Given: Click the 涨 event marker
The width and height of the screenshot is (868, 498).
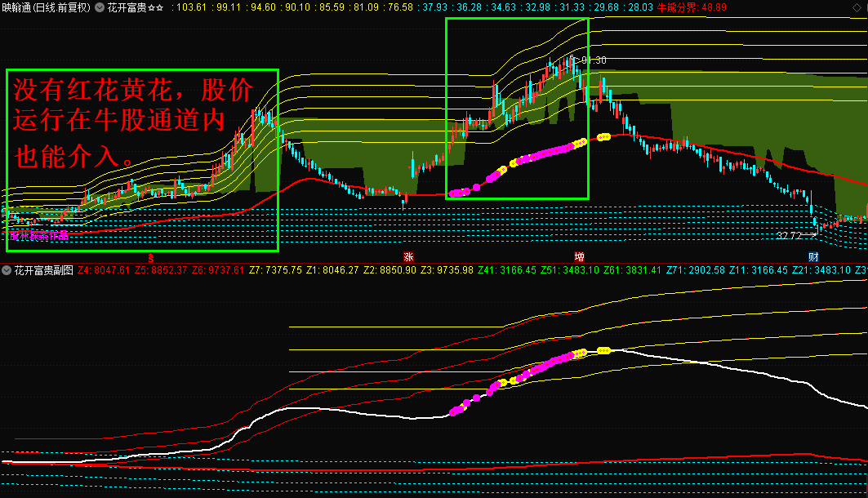Looking at the screenshot, I should click(408, 256).
